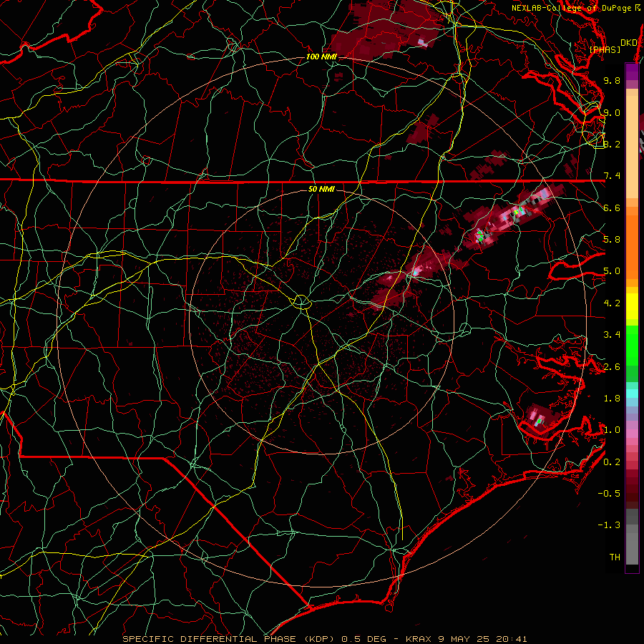Click the 1.8 scale value

coord(612,399)
